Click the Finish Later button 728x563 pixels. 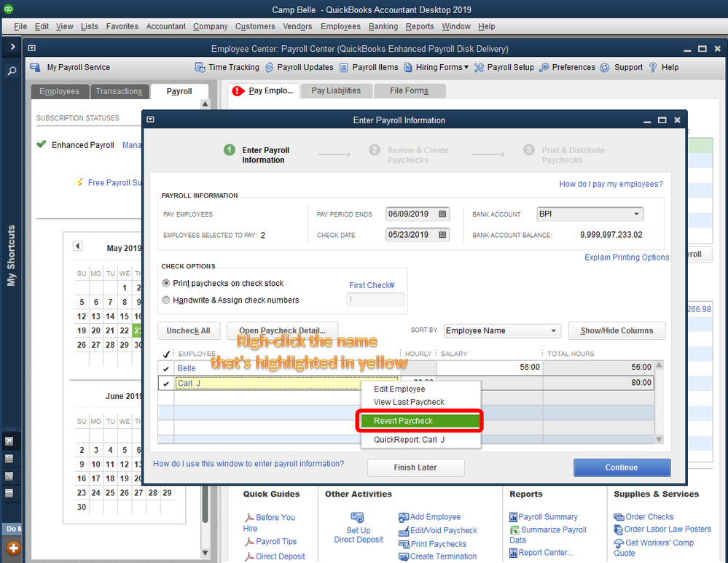coord(415,467)
